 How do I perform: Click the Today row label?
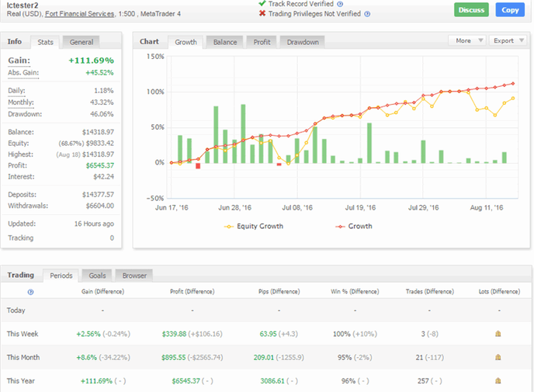16,310
